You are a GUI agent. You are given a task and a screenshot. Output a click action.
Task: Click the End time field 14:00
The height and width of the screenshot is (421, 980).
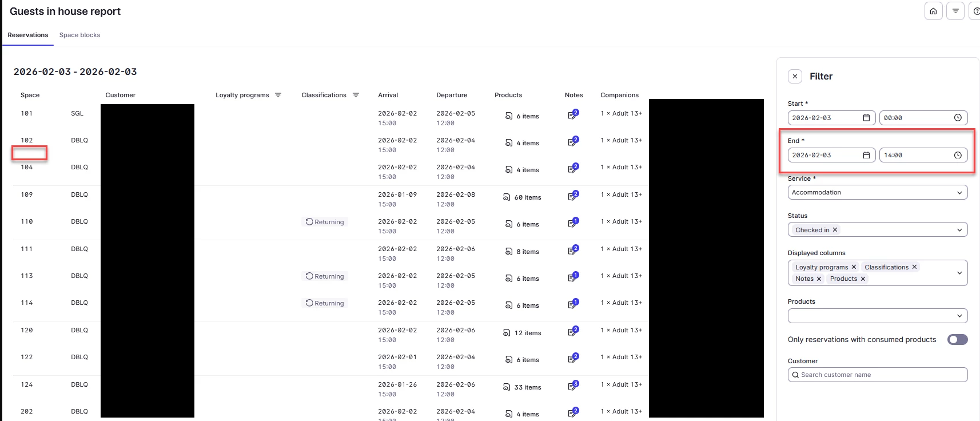pos(923,155)
